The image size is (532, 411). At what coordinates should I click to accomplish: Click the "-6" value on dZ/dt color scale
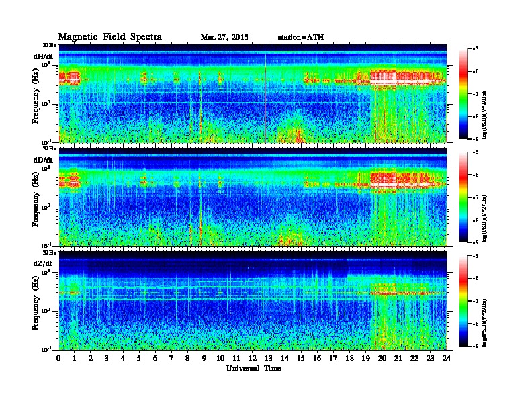(476, 278)
